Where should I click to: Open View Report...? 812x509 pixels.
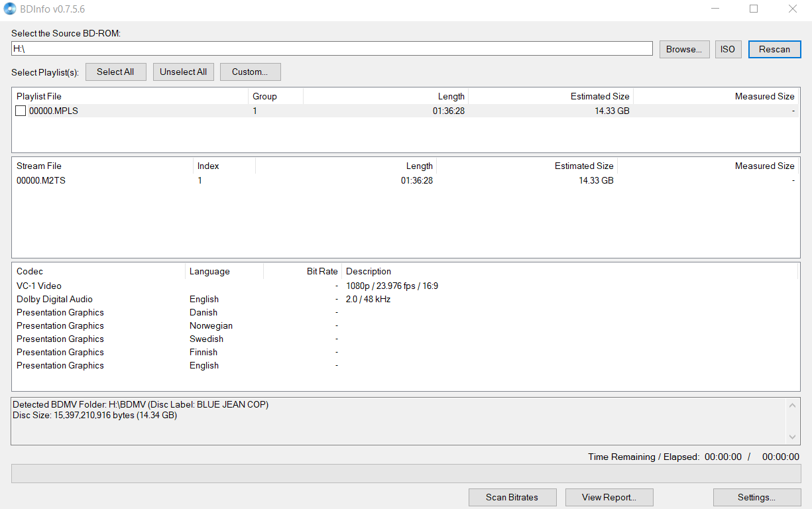609,497
